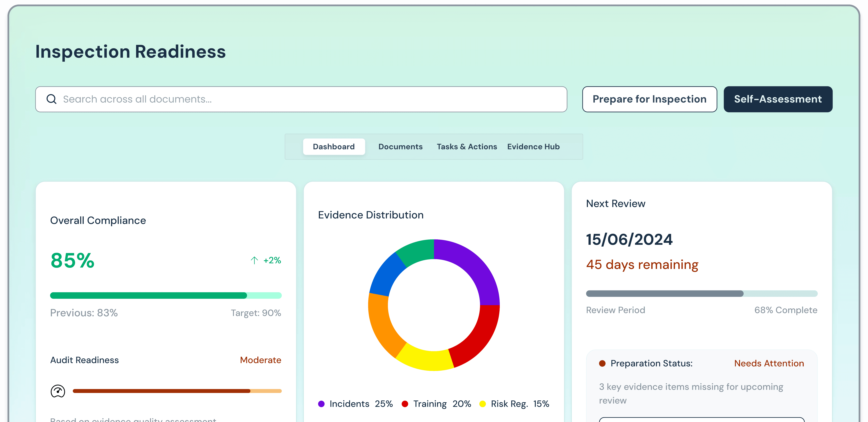
Task: Click the purple Incidents legend dot
Action: click(321, 404)
